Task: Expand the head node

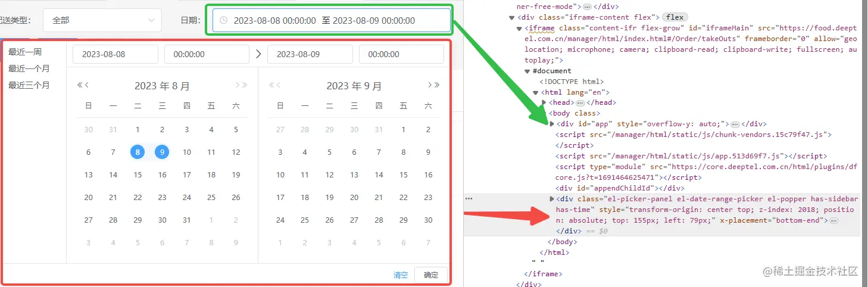Action: coord(544,103)
